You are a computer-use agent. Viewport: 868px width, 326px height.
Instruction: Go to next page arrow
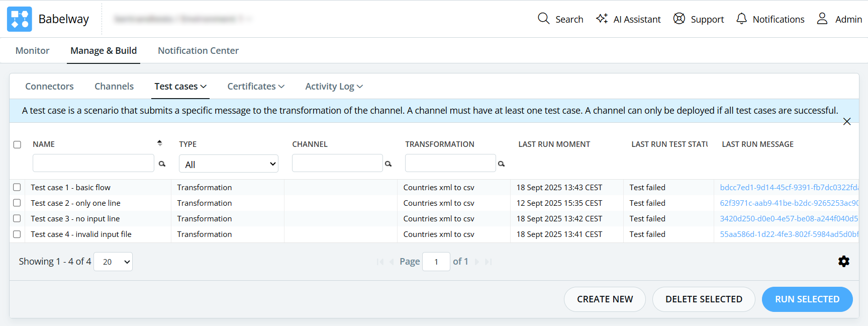pos(476,262)
